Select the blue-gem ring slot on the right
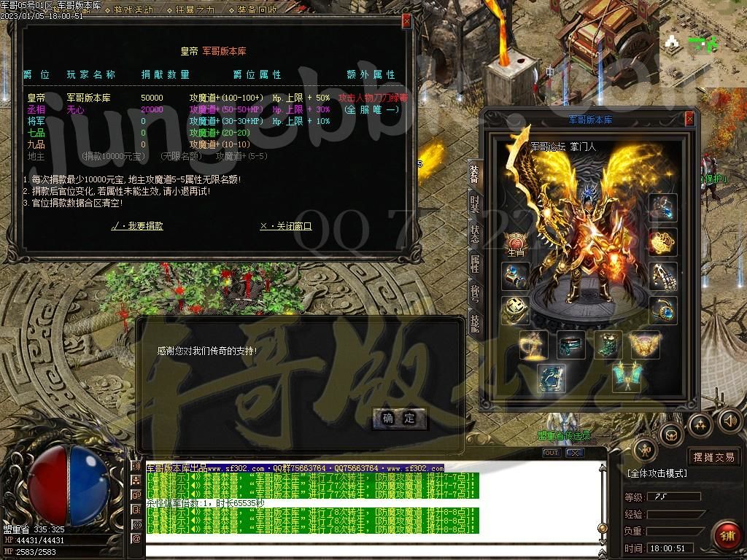The image size is (747, 560). click(x=662, y=311)
